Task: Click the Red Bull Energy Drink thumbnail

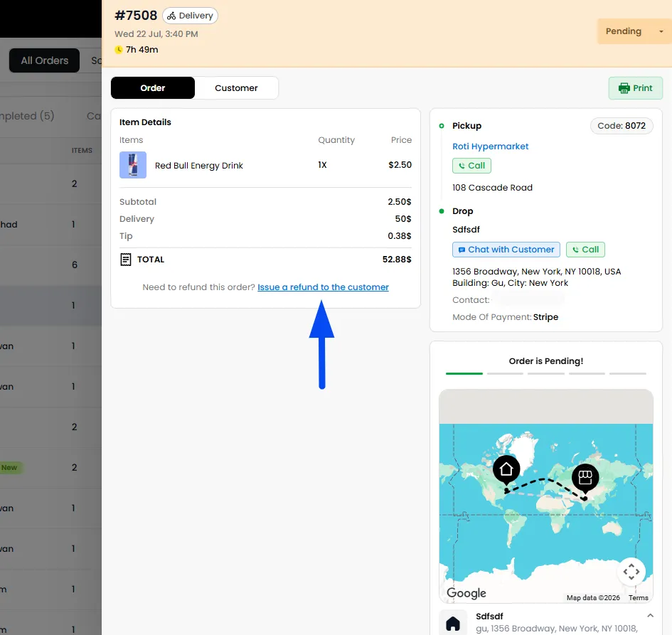Action: click(x=133, y=165)
